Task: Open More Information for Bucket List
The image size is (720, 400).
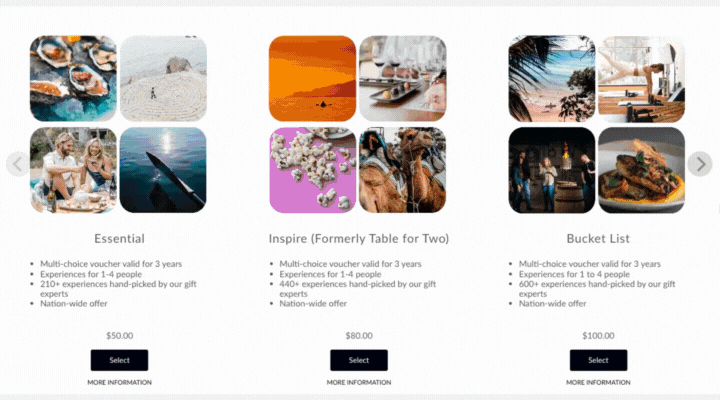Action: (x=598, y=382)
